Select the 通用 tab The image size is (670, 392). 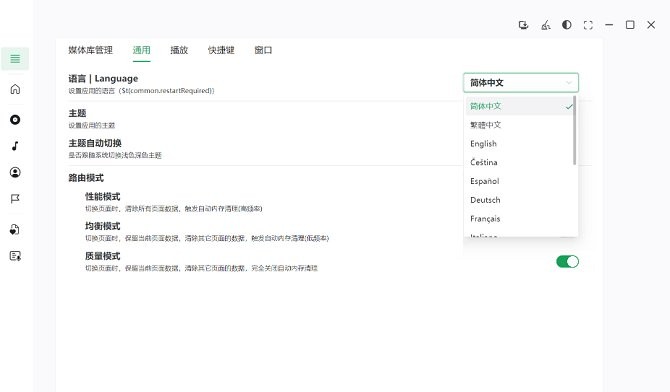pyautogui.click(x=141, y=50)
